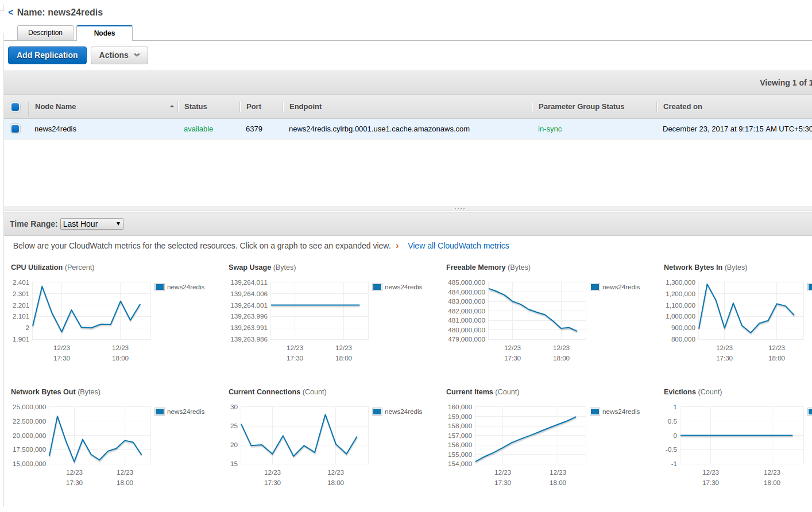The height and width of the screenshot is (512, 812).
Task: Click the news24redis legend icon on CPU Utilization chart
Action: tap(159, 287)
